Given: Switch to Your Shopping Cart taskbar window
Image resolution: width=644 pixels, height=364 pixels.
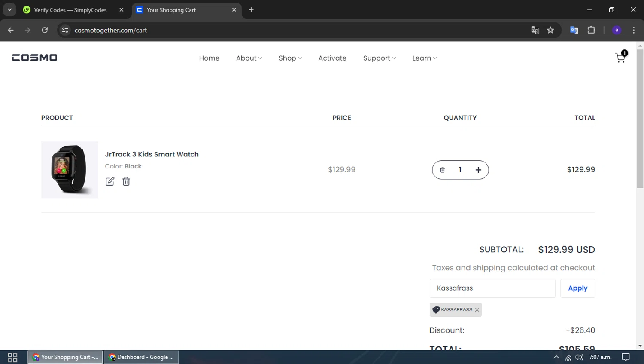Looking at the screenshot, I should pos(65,357).
